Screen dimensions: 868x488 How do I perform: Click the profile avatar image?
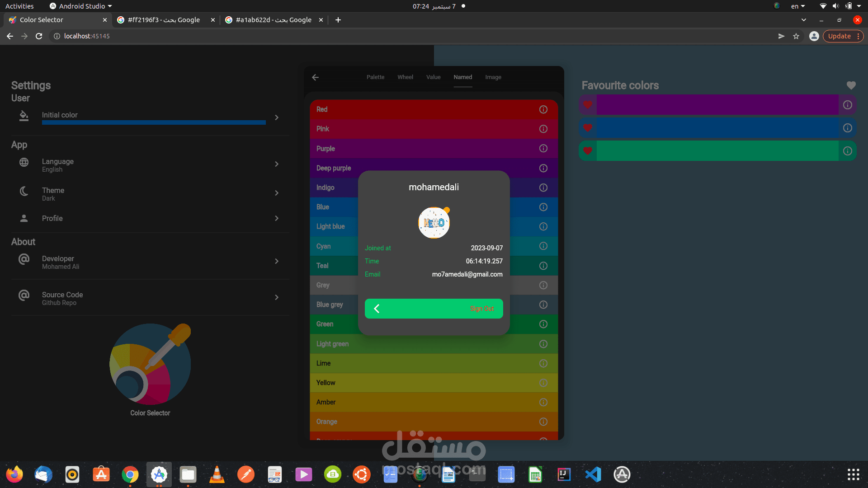click(x=434, y=223)
